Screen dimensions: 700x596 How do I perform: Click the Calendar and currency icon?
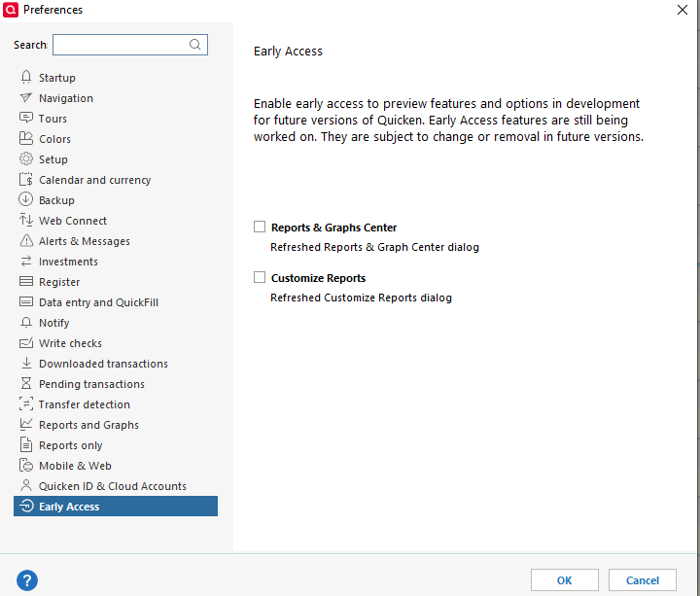pyautogui.click(x=26, y=180)
